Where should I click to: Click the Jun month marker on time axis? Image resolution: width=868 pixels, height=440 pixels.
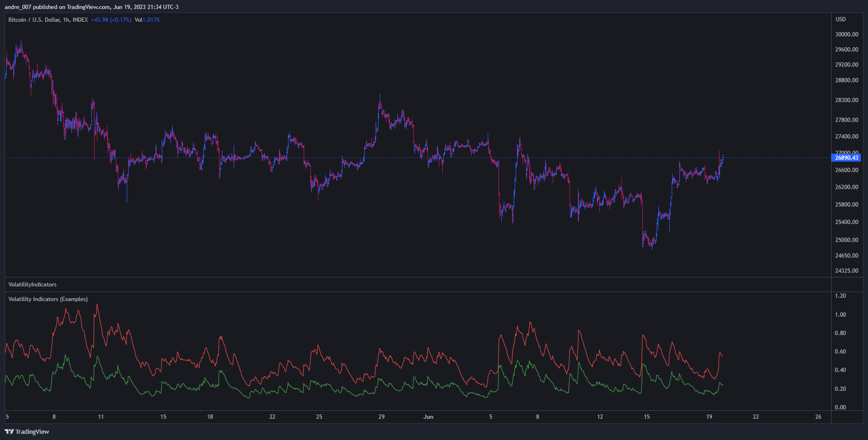coord(429,417)
